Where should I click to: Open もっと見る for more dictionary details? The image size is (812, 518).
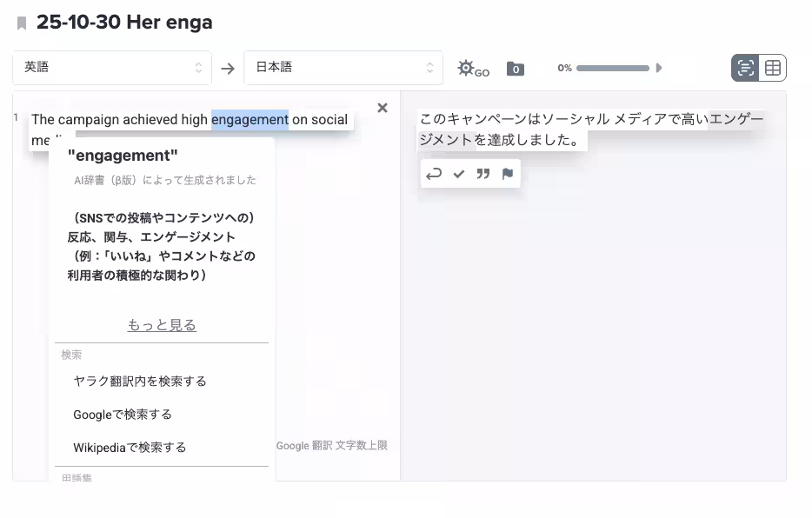click(x=161, y=324)
